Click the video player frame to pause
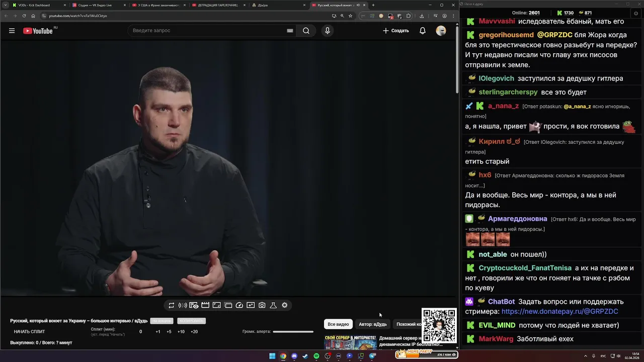This screenshot has width=644, height=362. click(229, 168)
